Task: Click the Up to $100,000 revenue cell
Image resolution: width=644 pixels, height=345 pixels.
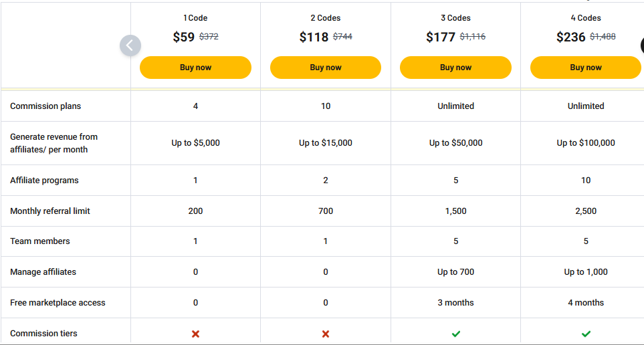Action: point(586,143)
